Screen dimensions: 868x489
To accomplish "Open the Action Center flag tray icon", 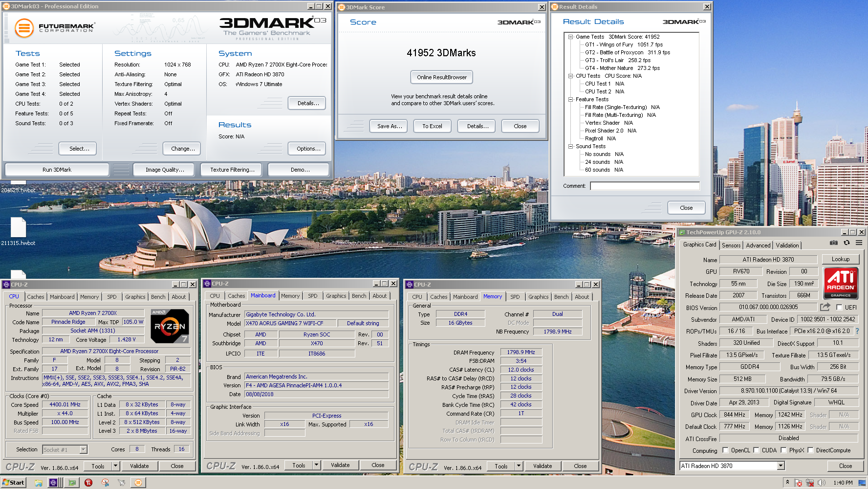I will pos(799,483).
